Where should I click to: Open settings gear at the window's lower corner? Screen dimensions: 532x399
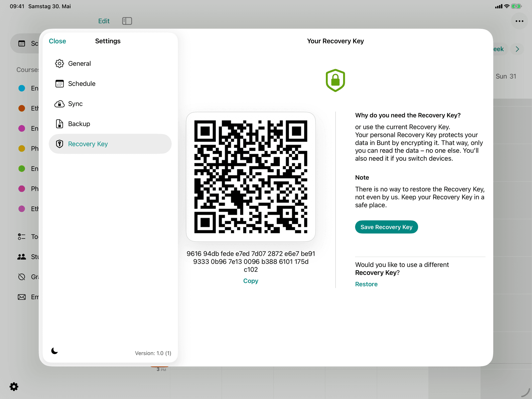pos(14,386)
